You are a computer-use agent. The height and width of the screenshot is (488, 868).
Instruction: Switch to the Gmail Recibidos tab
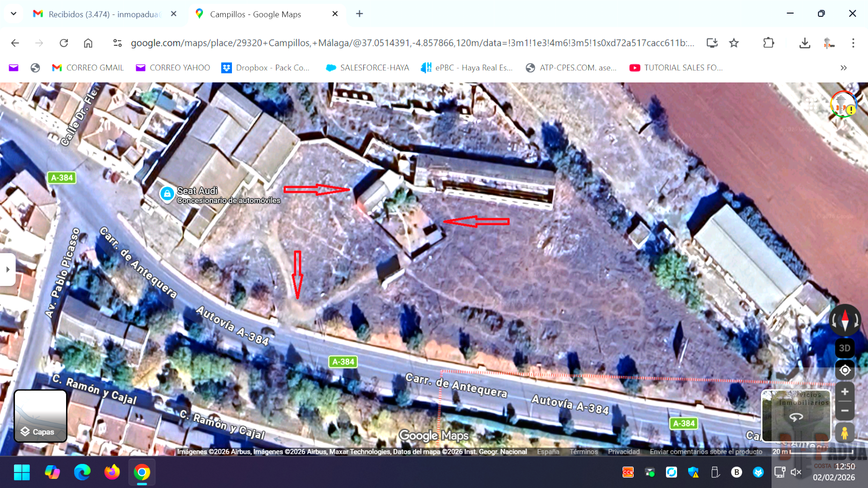pyautogui.click(x=104, y=14)
